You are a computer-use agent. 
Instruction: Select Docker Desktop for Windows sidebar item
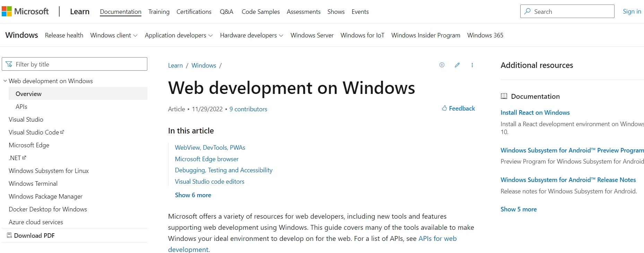48,209
